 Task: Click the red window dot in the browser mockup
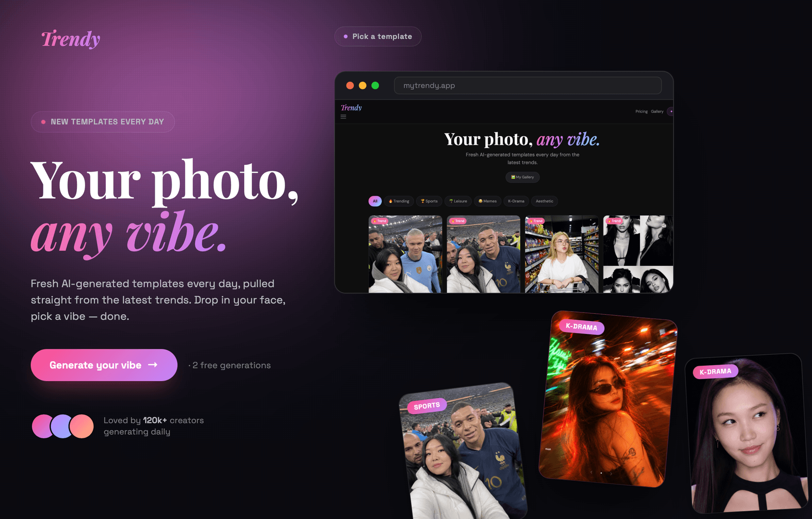(x=350, y=86)
